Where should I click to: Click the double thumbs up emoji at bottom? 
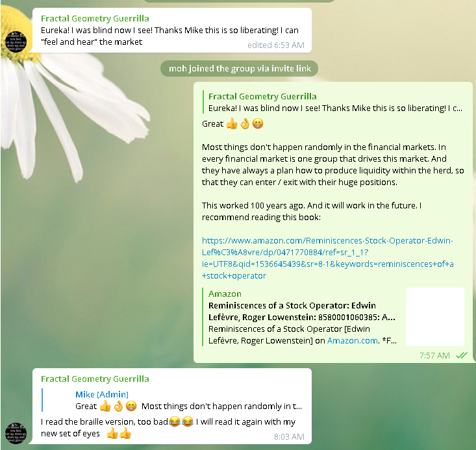coord(119,434)
